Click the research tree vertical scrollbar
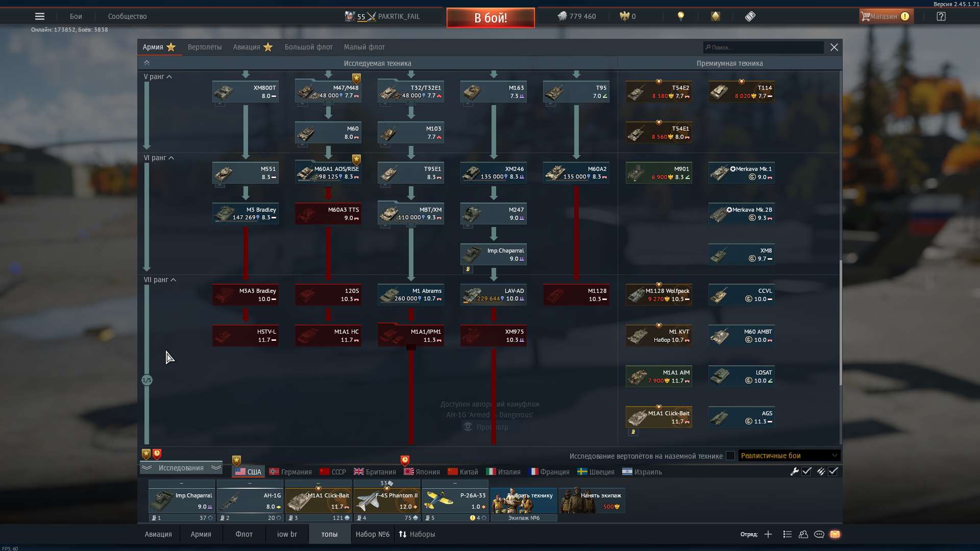 pyautogui.click(x=840, y=322)
